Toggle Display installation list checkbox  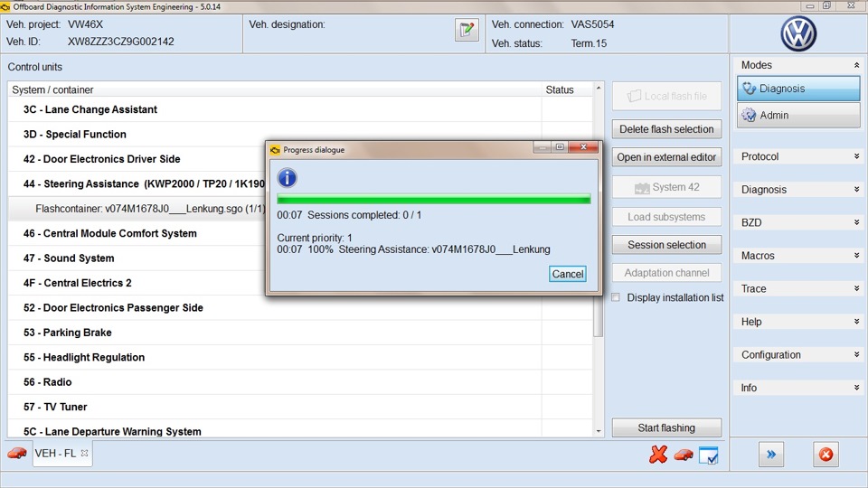pyautogui.click(x=616, y=297)
